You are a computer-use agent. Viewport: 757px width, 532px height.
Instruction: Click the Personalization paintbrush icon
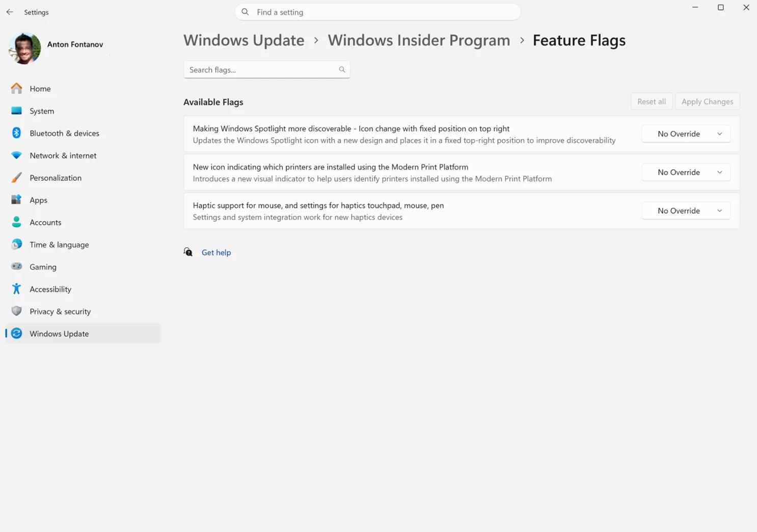coord(17,178)
